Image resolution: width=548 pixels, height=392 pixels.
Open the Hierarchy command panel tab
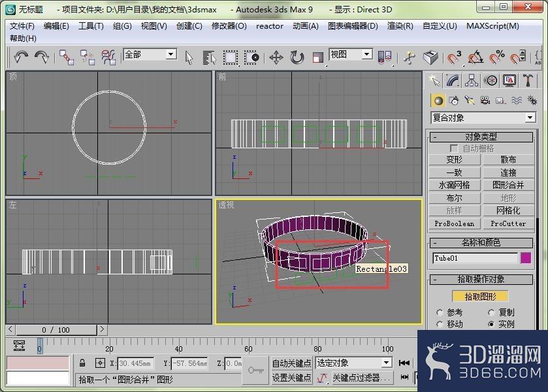pyautogui.click(x=472, y=81)
